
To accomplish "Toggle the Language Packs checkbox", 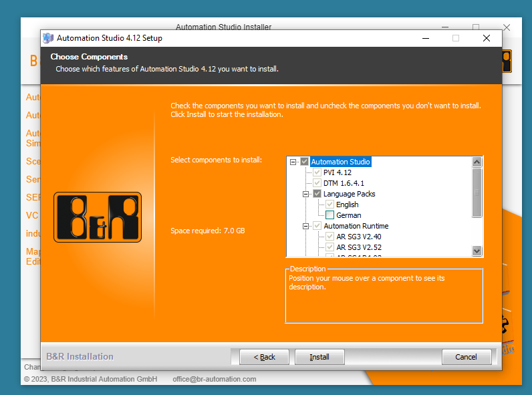I will click(317, 194).
